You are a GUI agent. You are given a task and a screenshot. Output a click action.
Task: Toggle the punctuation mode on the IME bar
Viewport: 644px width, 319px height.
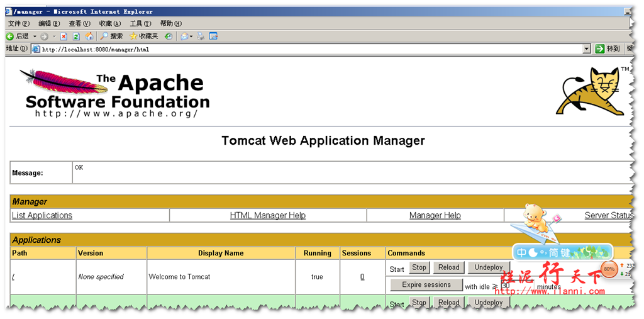click(543, 253)
